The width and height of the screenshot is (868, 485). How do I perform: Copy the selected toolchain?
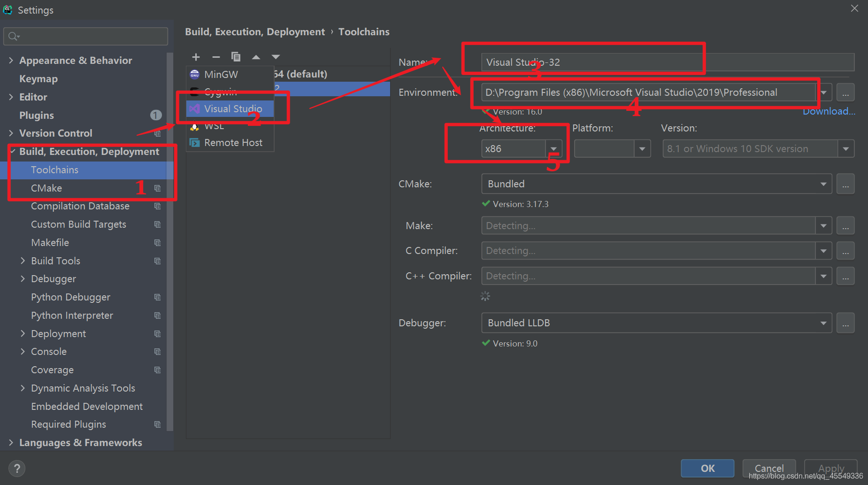236,57
